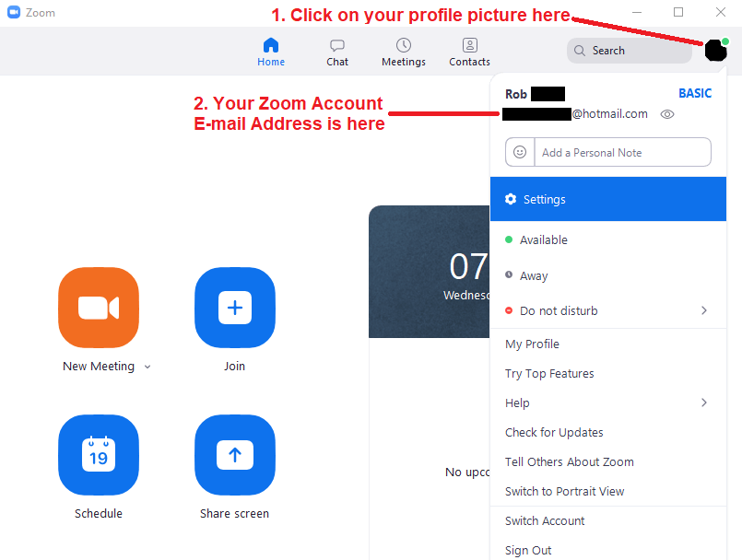The width and height of the screenshot is (742, 560).
Task: Close the Zoom window
Action: point(720,12)
